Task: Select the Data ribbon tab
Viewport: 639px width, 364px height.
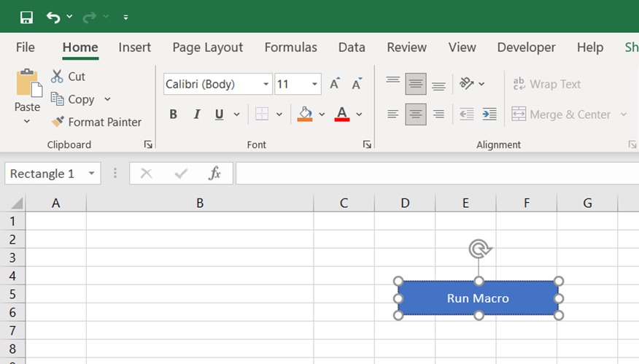Action: (x=352, y=47)
